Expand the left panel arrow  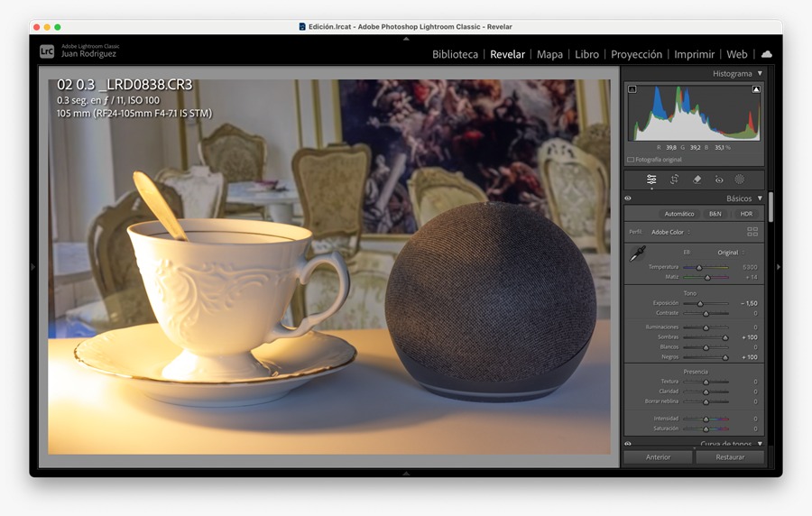point(33,267)
